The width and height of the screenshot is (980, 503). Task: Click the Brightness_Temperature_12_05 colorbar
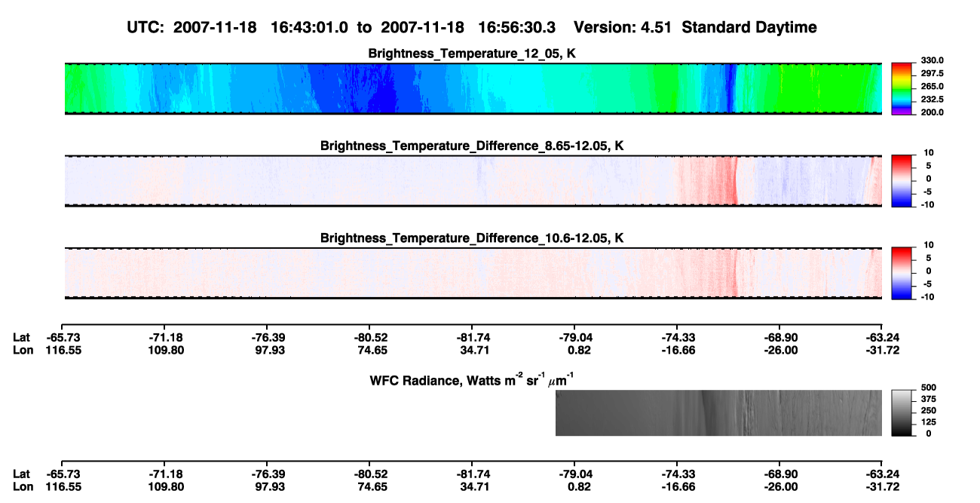[x=901, y=88]
